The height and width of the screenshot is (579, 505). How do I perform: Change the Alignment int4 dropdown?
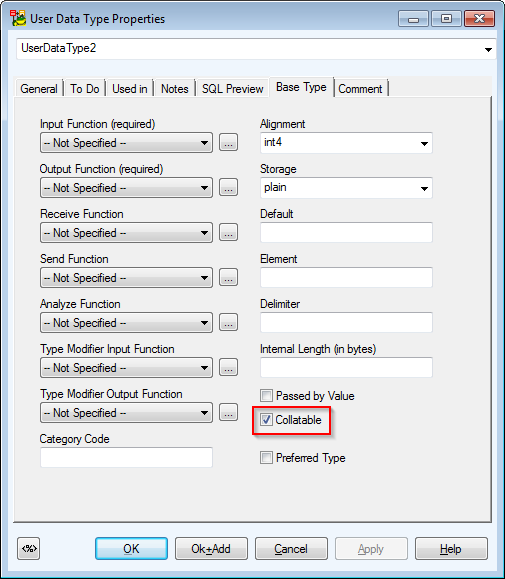pos(346,143)
